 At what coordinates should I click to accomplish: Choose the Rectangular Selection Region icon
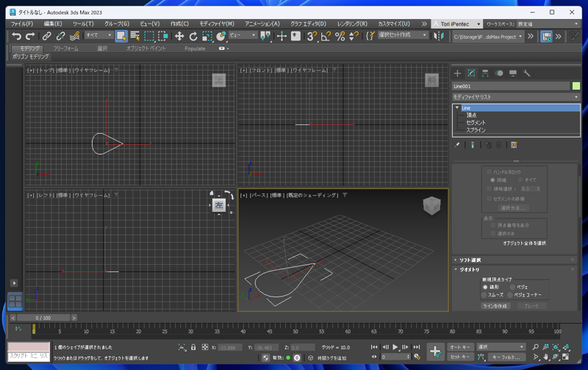pyautogui.click(x=149, y=36)
